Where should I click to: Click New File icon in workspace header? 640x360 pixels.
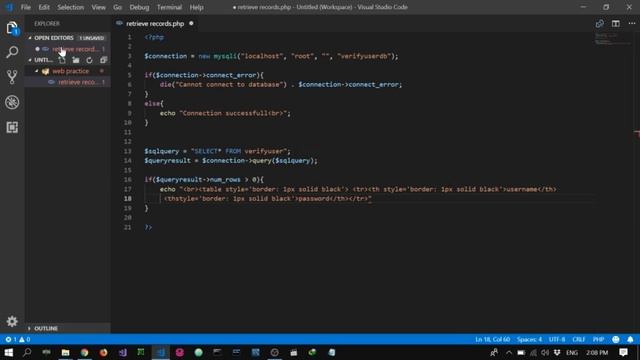(62, 60)
